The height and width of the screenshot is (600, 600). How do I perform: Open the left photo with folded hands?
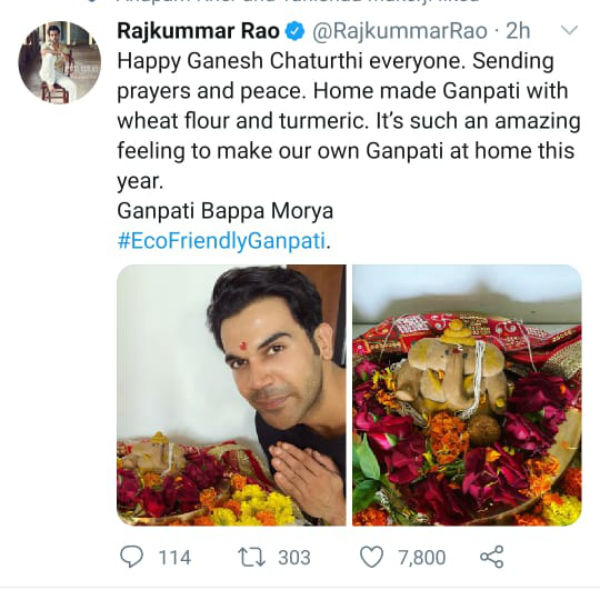click(231, 395)
